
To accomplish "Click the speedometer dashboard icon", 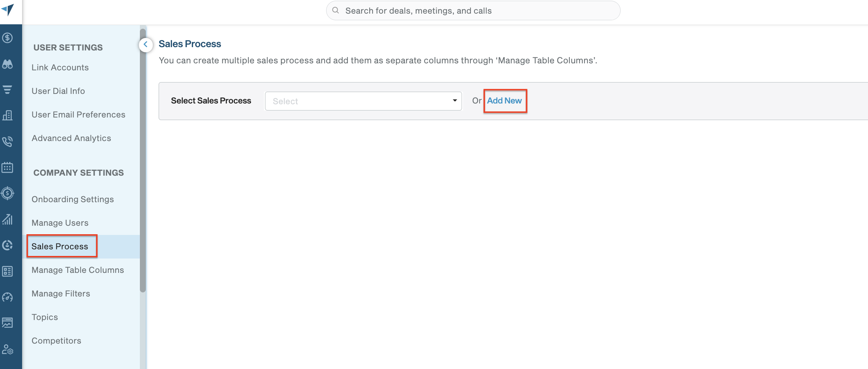I will point(7,297).
